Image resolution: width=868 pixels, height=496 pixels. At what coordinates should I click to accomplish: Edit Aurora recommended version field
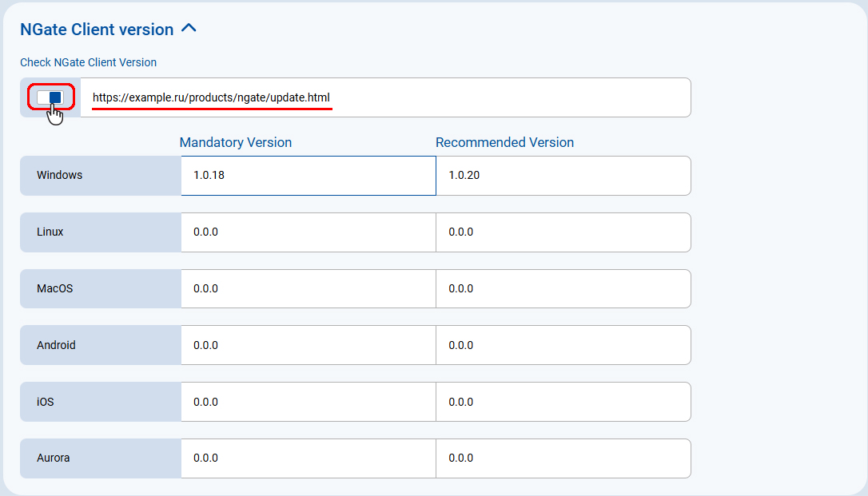coord(563,458)
